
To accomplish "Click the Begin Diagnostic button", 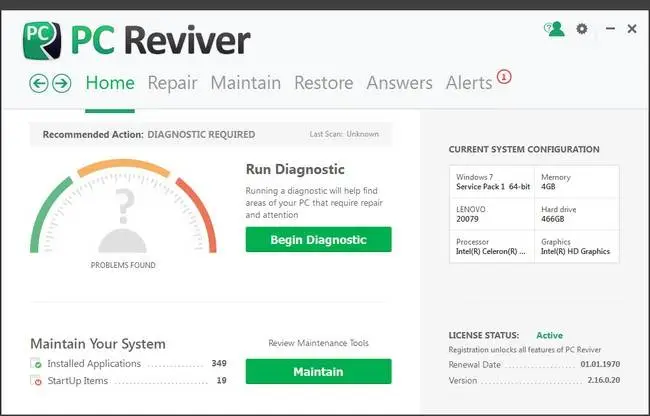I will pyautogui.click(x=318, y=239).
